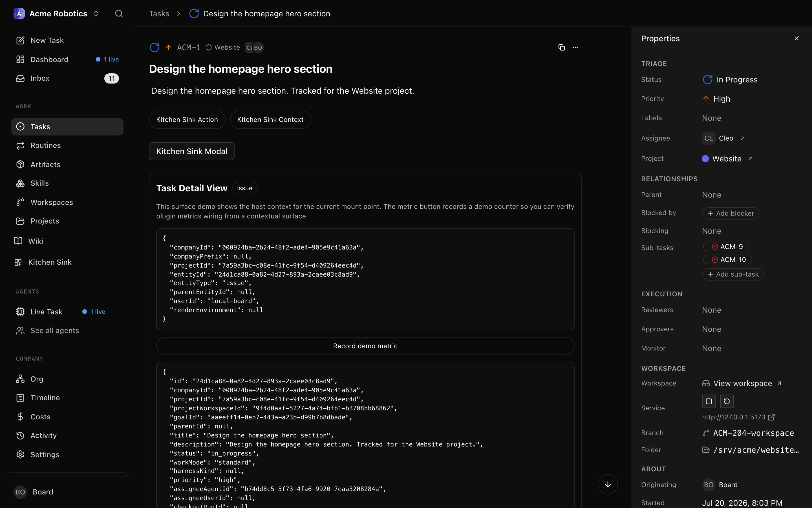Viewport: 812px width, 508px height.
Task: Click View workspace link
Action: tap(742, 383)
